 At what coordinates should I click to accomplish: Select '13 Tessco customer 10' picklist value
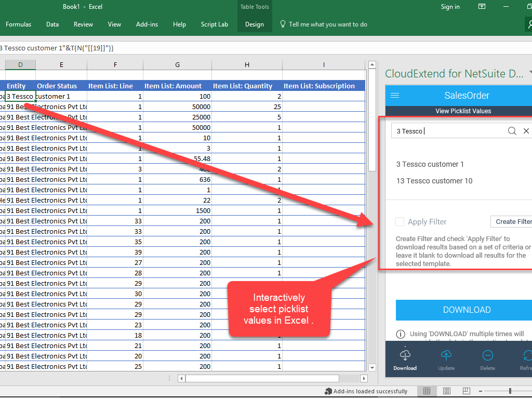pyautogui.click(x=434, y=181)
